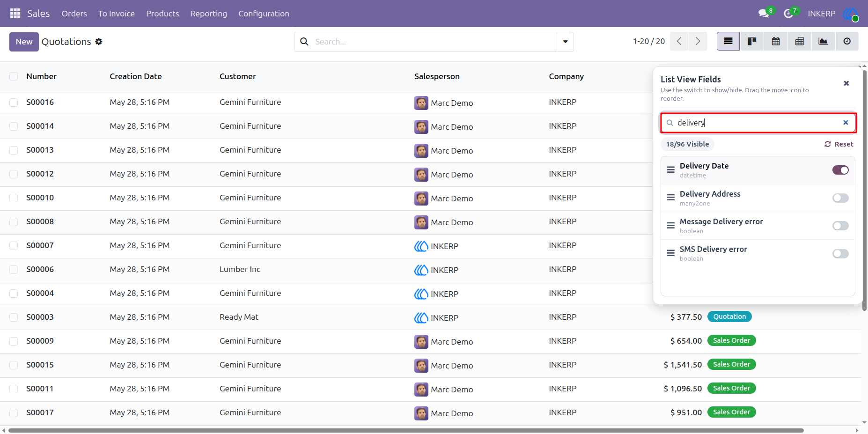
Task: Click the Reset fields button
Action: pyautogui.click(x=839, y=144)
